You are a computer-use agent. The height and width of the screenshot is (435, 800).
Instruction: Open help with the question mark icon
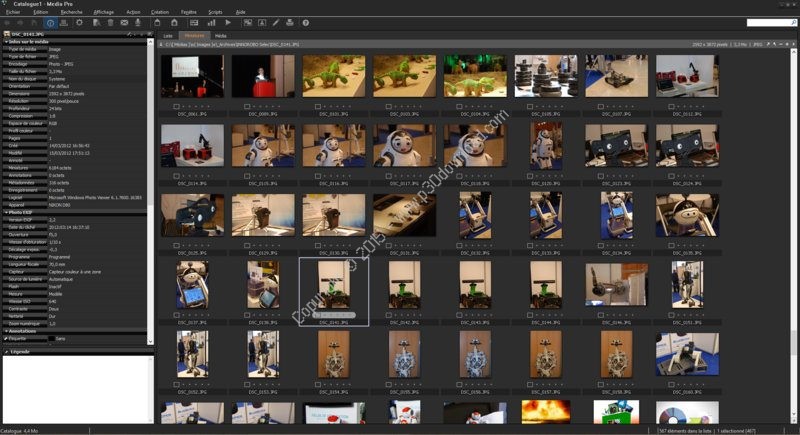click(x=305, y=23)
